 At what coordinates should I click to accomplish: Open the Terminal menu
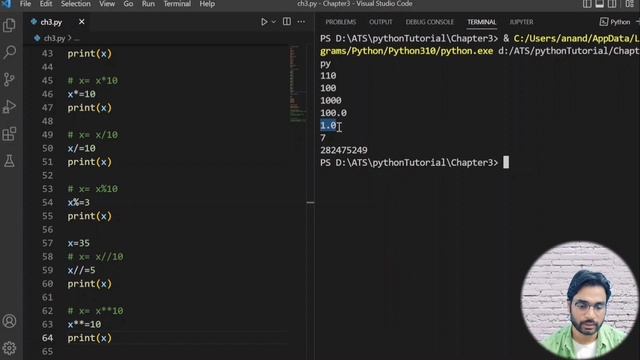tap(177, 4)
